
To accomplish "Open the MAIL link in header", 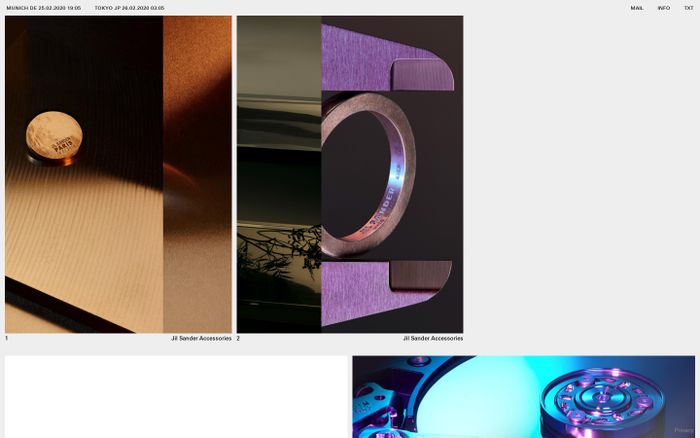I will (x=637, y=8).
